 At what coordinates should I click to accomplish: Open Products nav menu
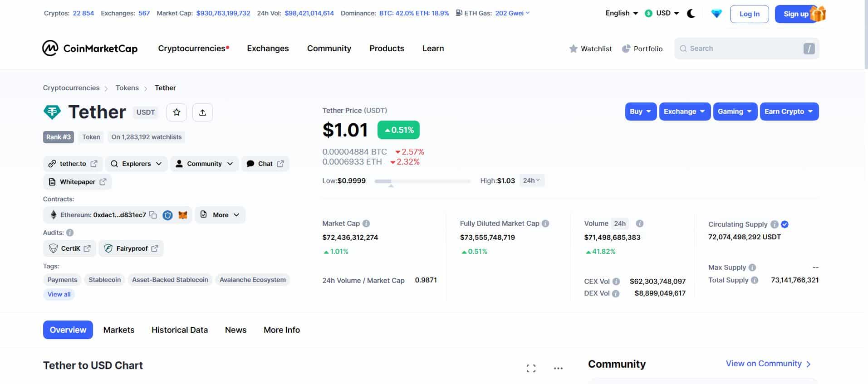pyautogui.click(x=387, y=49)
